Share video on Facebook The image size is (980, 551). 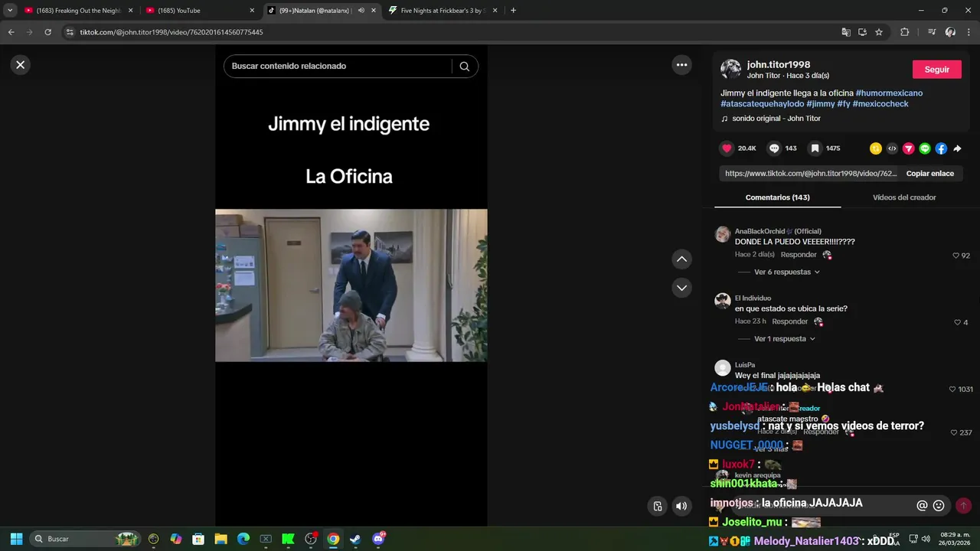(941, 148)
